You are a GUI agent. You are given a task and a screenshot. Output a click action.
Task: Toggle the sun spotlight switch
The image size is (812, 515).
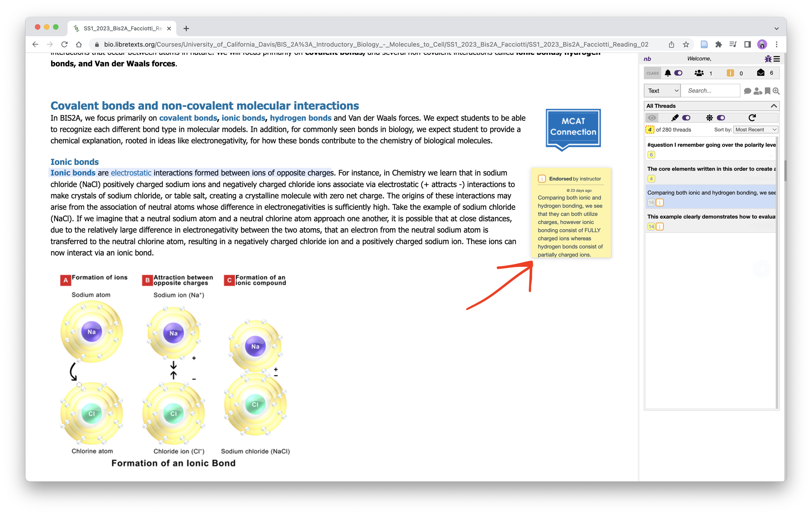tap(721, 118)
